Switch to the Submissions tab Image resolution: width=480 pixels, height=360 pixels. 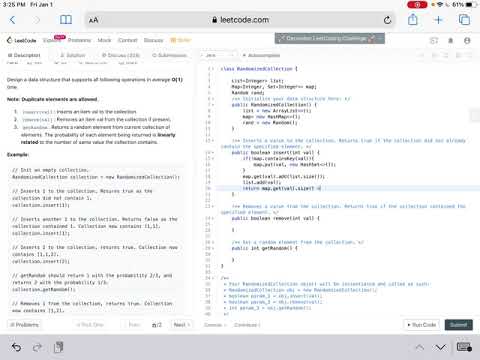click(169, 55)
